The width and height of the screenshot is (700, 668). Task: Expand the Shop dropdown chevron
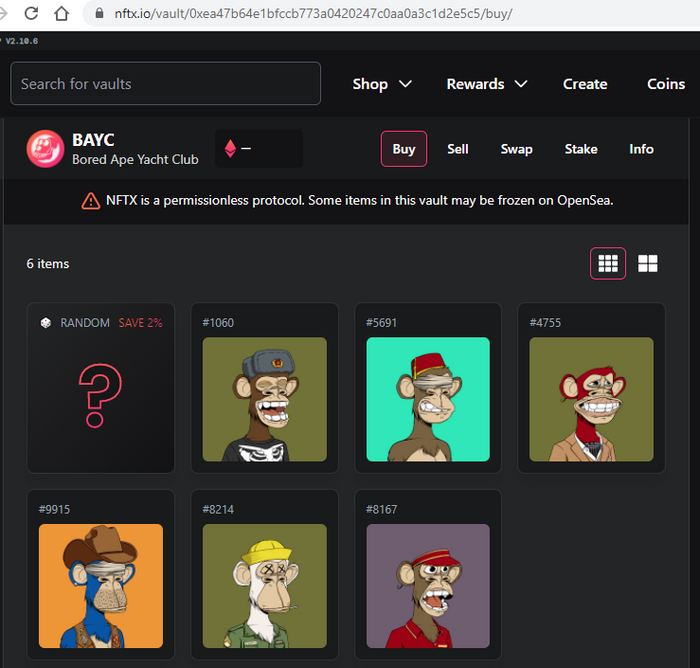pos(405,84)
